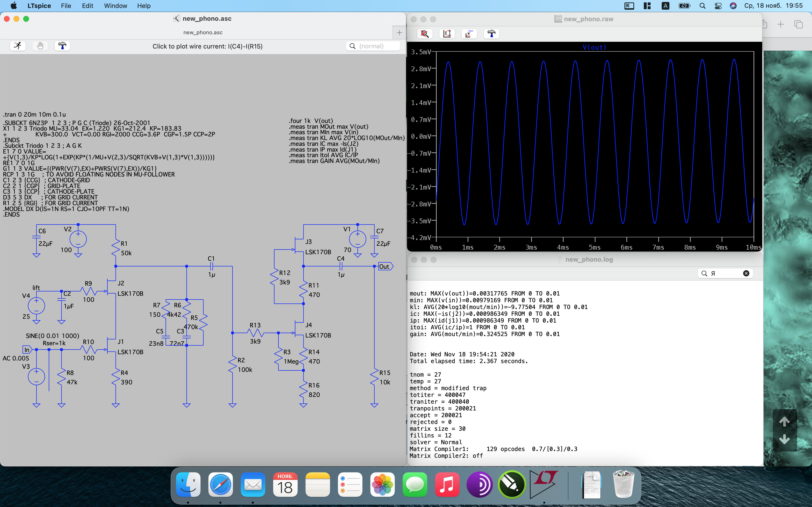Click the down arrow navigation button
The width and height of the screenshot is (812, 507).
[x=784, y=439]
